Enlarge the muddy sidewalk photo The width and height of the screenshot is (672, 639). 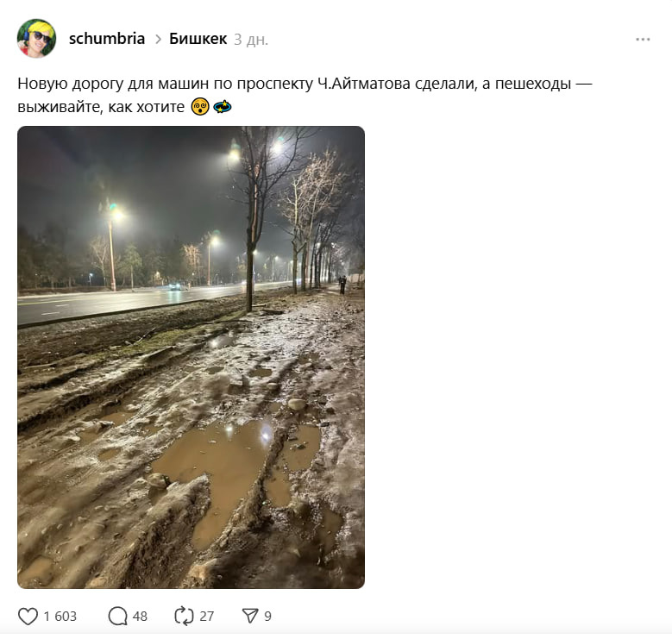pyautogui.click(x=192, y=357)
